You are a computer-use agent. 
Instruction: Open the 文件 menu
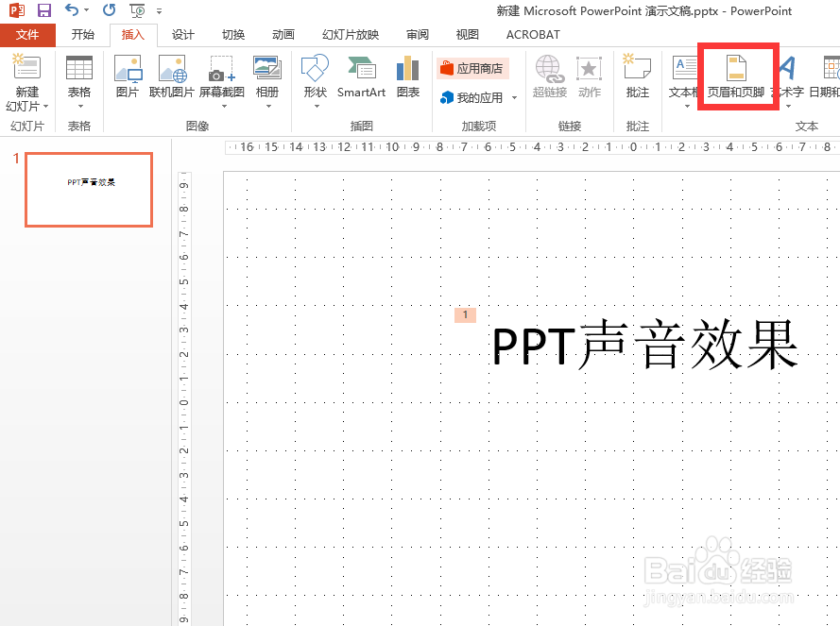coord(28,35)
